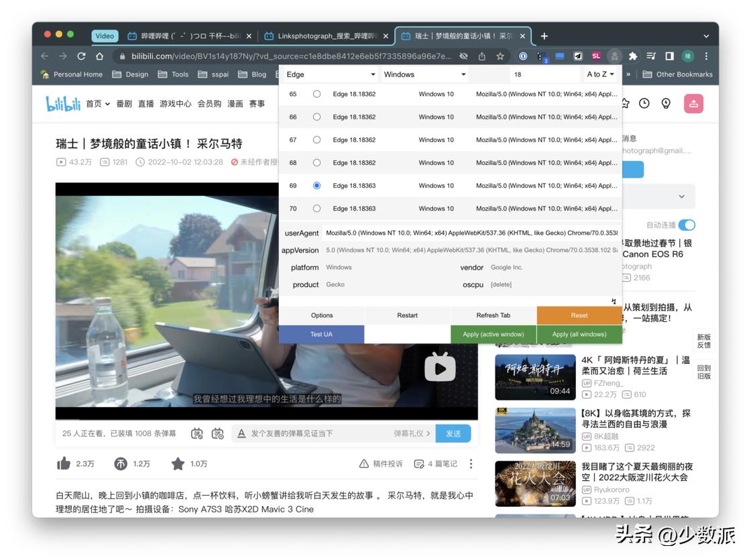Screen dimensions: 751x560
Task: Like the video with the thumbs-up icon
Action: [64, 463]
